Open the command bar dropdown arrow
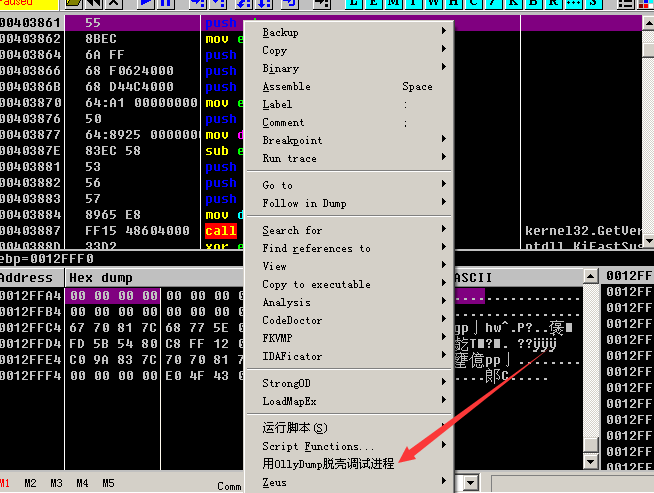654x493 pixels. tap(470, 483)
